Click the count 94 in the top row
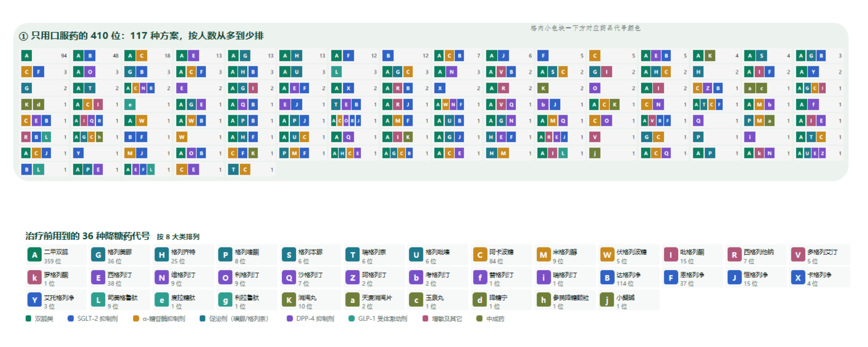This screenshot has width=868, height=347. 64,56
